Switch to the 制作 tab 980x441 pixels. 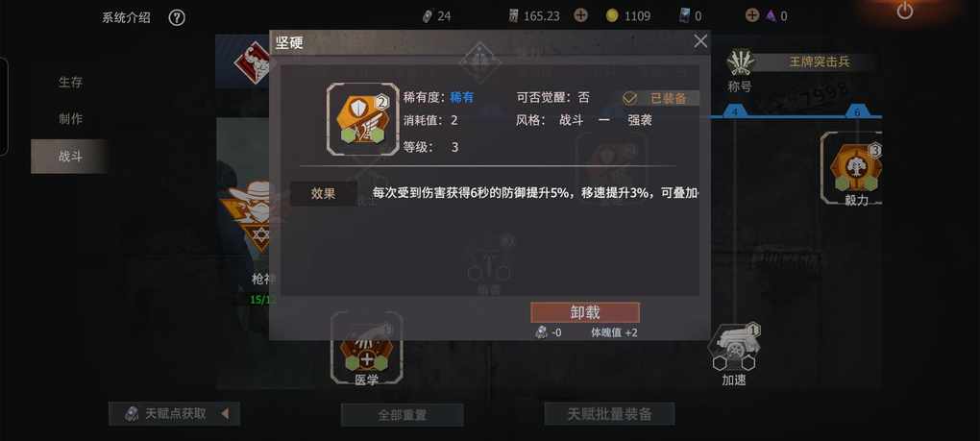(70, 119)
